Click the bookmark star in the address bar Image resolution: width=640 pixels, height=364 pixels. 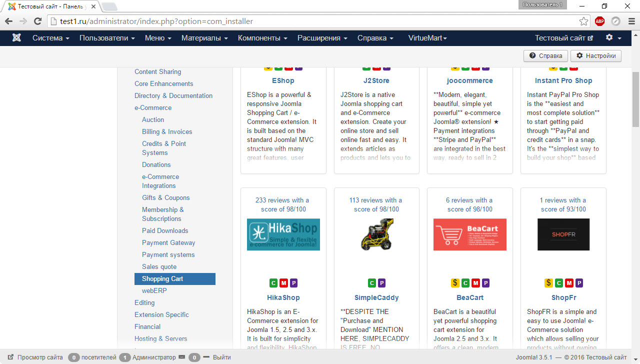click(584, 21)
